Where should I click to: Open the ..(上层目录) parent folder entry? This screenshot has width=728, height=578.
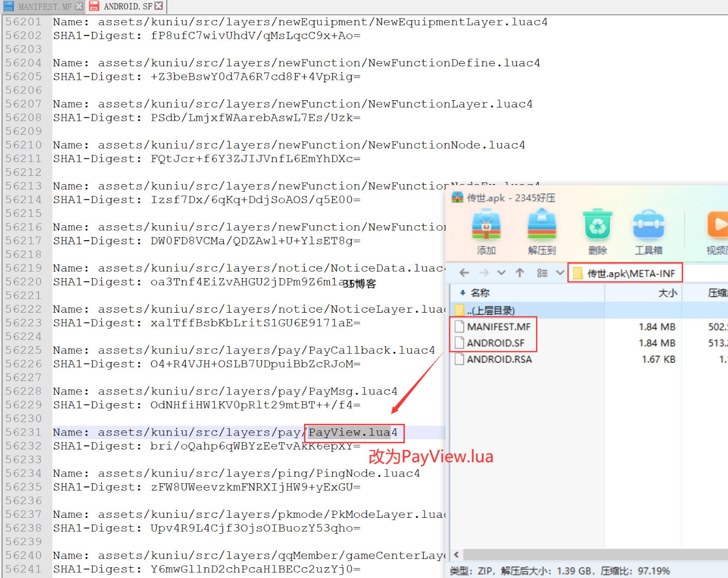coord(490,311)
